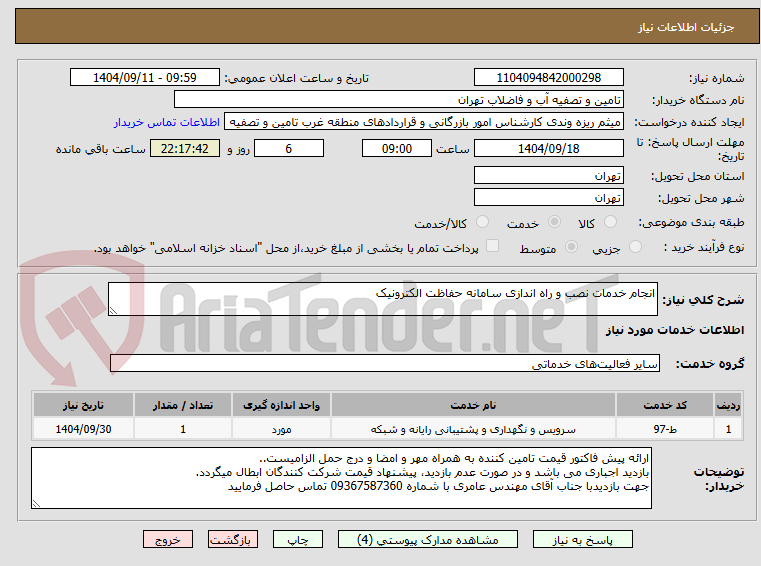761x566 pixels.
Task: Click the جزئیات اطلاعات نیاز header title
Action: pyautogui.click(x=686, y=27)
